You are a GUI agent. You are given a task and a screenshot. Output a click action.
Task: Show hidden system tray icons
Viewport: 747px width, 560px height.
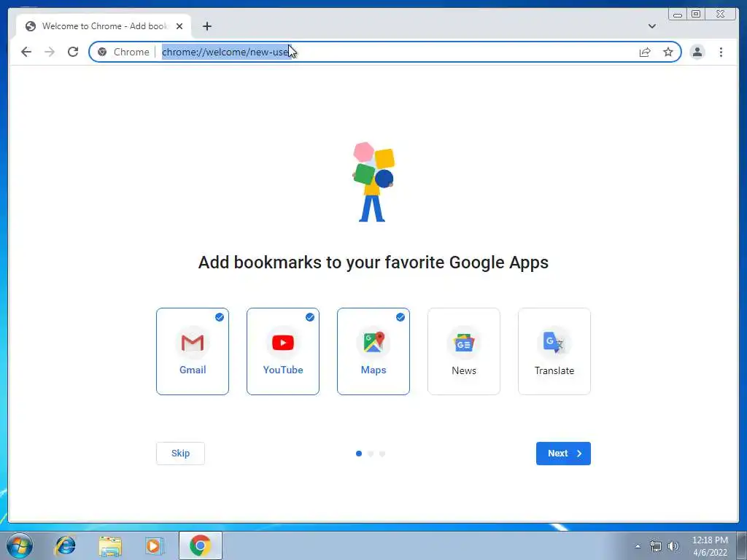(x=638, y=546)
